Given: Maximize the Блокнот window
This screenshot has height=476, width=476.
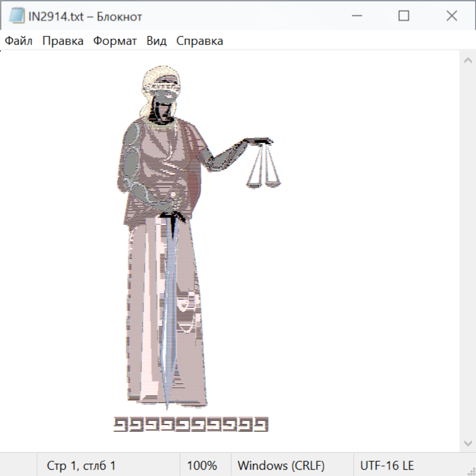Looking at the screenshot, I should (x=404, y=16).
